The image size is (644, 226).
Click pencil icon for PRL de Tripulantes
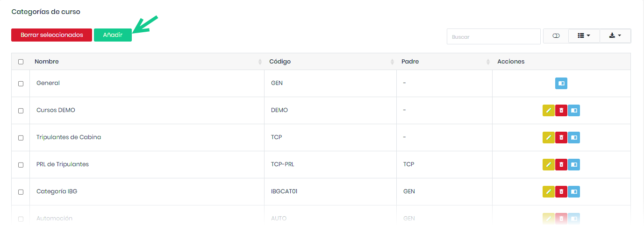549,165
